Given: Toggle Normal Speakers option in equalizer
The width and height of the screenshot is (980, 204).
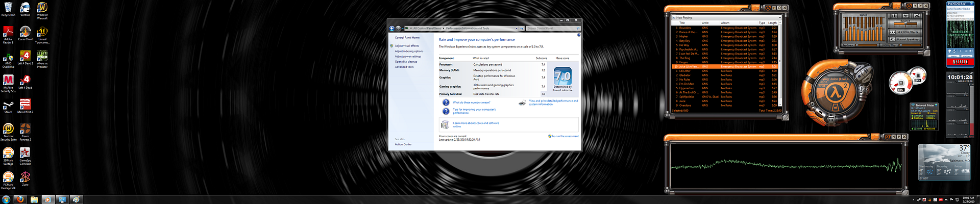Looking at the screenshot, I should point(904,39).
